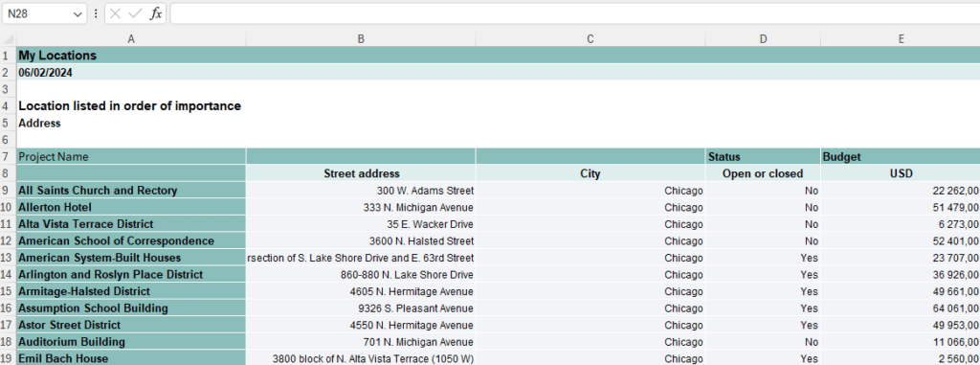Image resolution: width=980 pixels, height=365 pixels.
Task: Select row 19 header
Action: click(x=8, y=358)
